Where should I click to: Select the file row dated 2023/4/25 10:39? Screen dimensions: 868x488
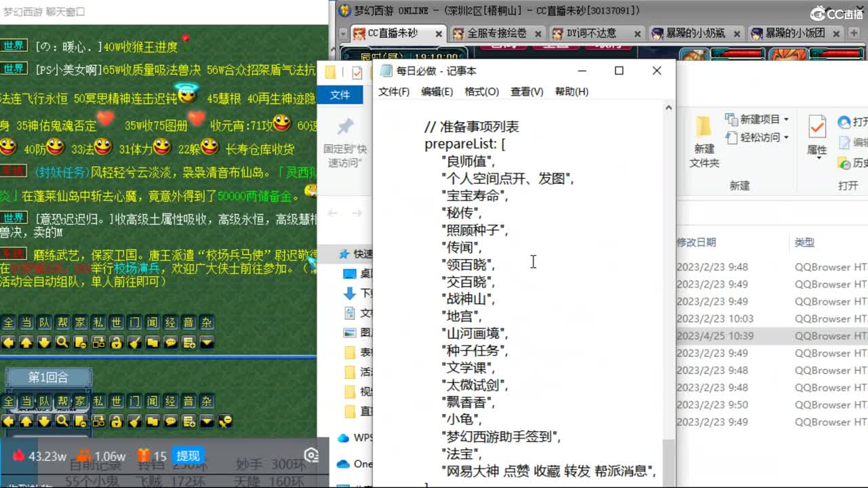click(772, 335)
